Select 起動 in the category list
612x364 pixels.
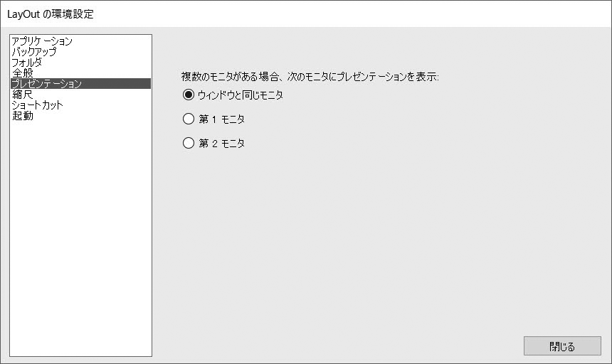click(x=23, y=116)
